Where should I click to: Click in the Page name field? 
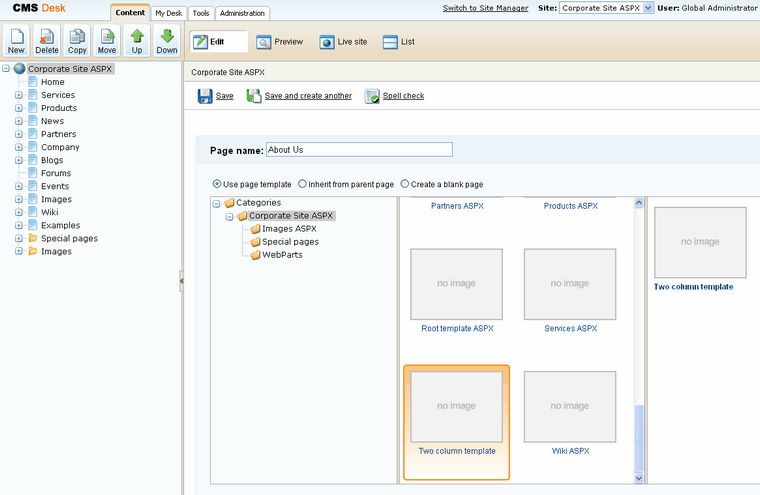[359, 149]
